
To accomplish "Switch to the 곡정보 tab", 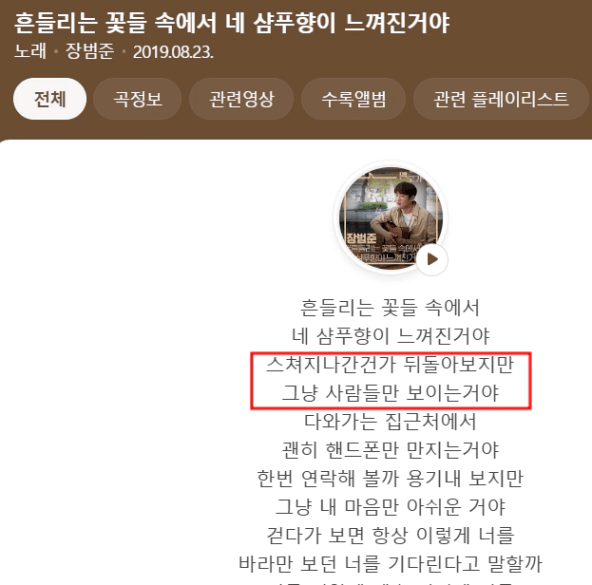I will pos(137,99).
